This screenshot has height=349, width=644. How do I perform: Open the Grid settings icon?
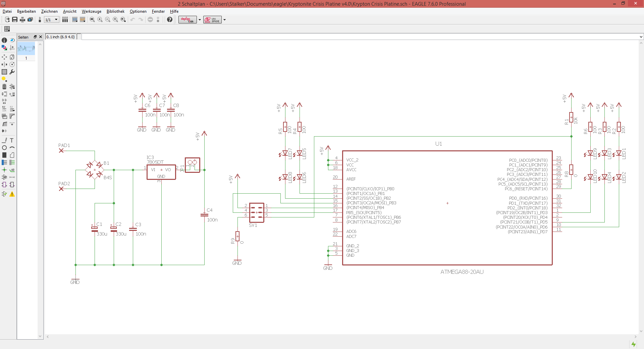[x=7, y=29]
